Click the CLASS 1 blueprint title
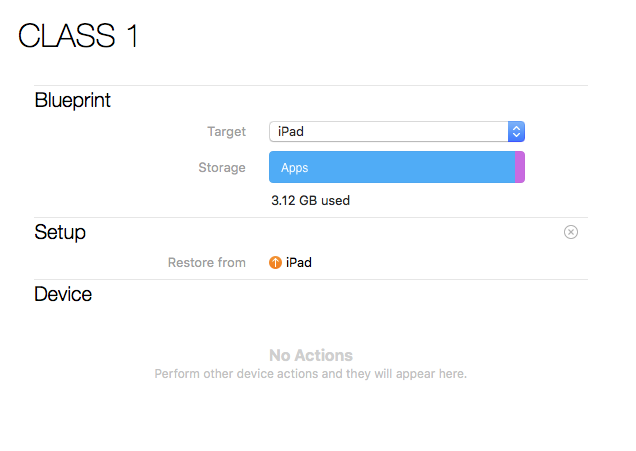The width and height of the screenshot is (636, 451). pyautogui.click(x=78, y=36)
